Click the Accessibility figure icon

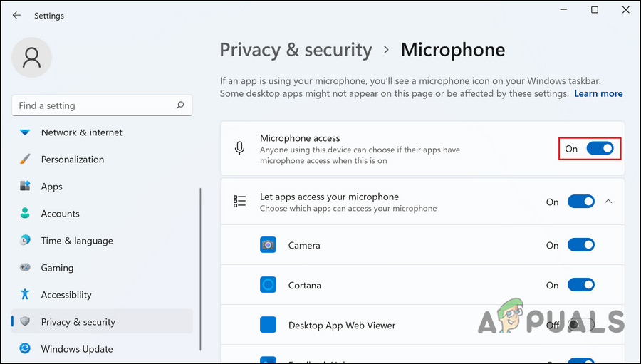[x=26, y=295]
